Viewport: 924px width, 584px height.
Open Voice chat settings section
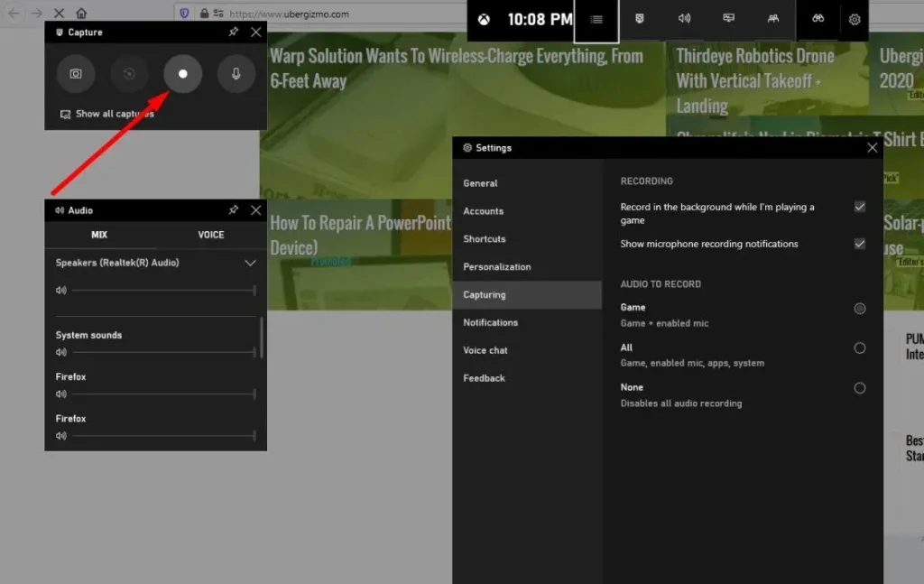(x=527, y=350)
